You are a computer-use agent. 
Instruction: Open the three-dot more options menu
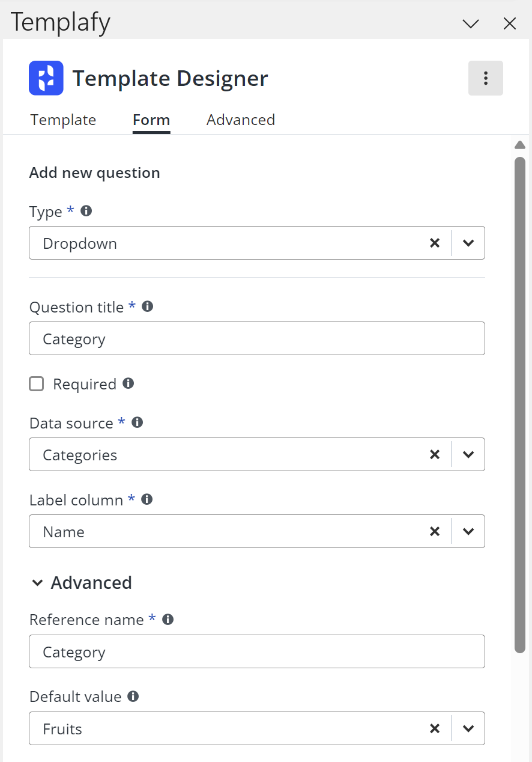485,78
